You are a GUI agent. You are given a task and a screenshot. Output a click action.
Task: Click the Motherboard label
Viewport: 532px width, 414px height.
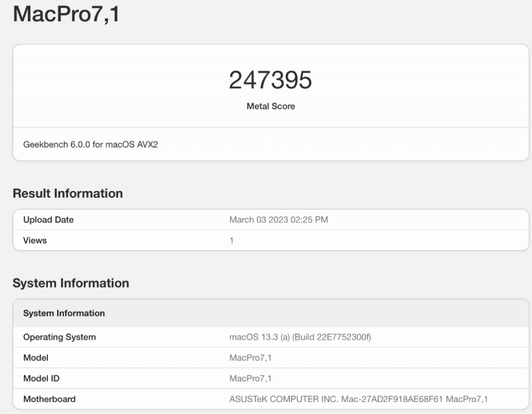tap(49, 399)
